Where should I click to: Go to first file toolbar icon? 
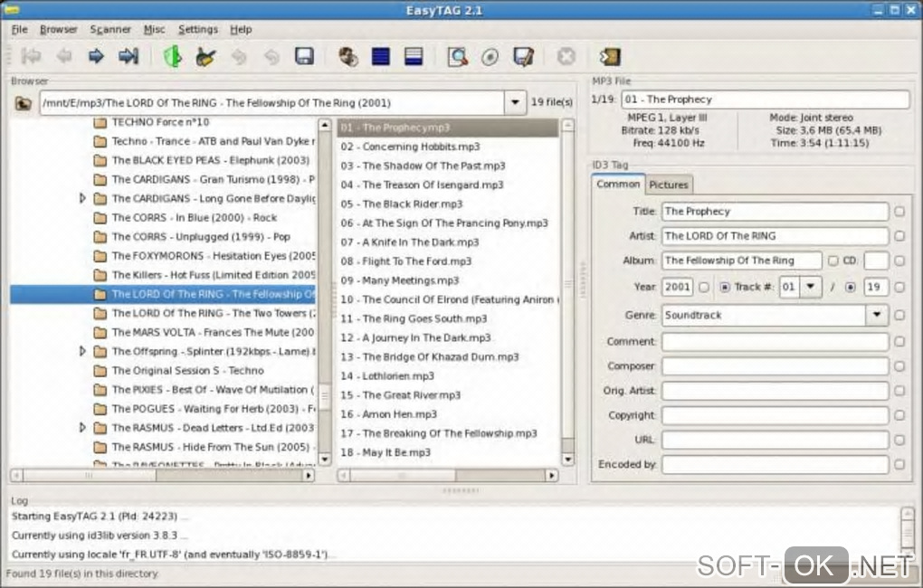[31, 56]
